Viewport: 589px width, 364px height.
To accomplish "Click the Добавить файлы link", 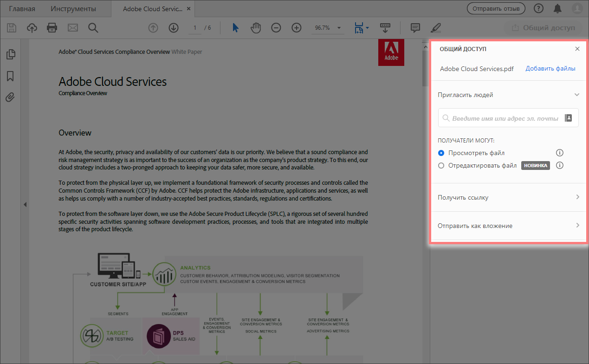I will [550, 69].
